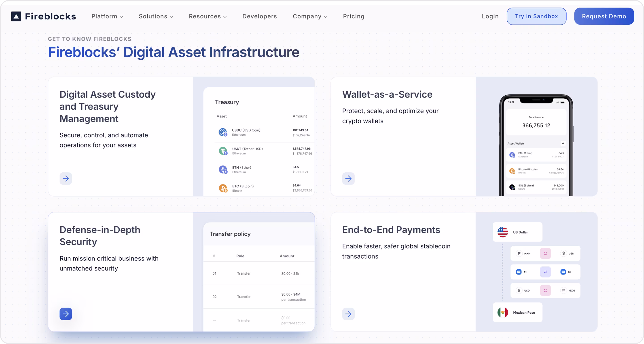Click the BTC (Bitcoin) Treasury row text
644x344 pixels.
(243, 186)
